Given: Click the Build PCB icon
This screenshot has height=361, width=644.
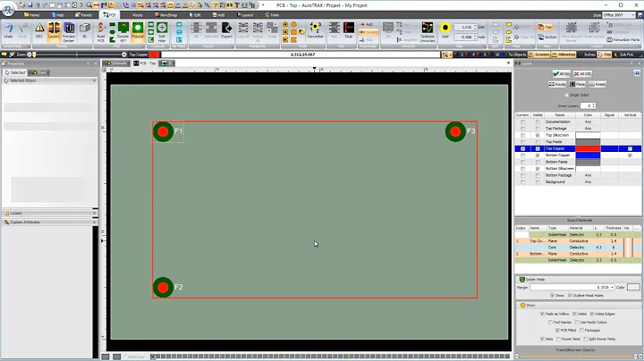Looking at the screenshot, I should click(101, 32).
